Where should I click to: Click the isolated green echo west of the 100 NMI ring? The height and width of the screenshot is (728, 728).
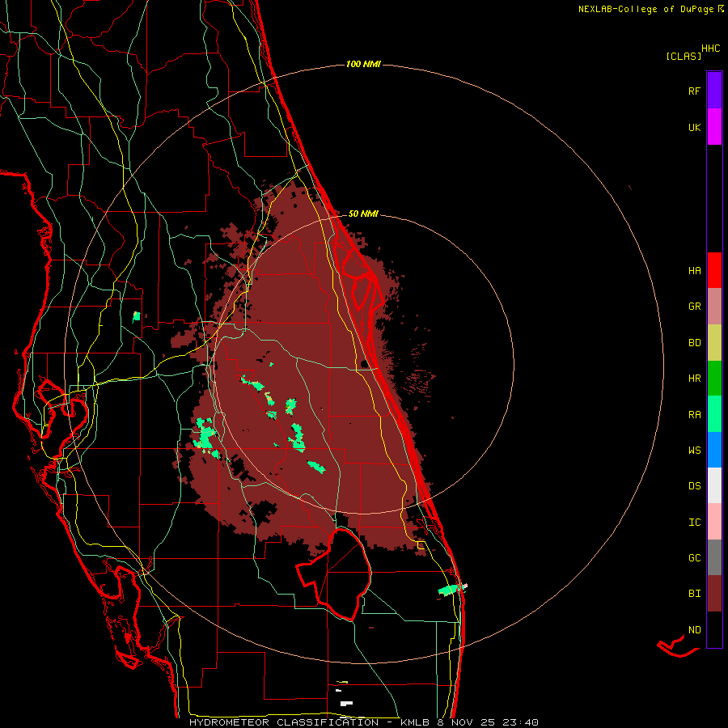tap(137, 317)
